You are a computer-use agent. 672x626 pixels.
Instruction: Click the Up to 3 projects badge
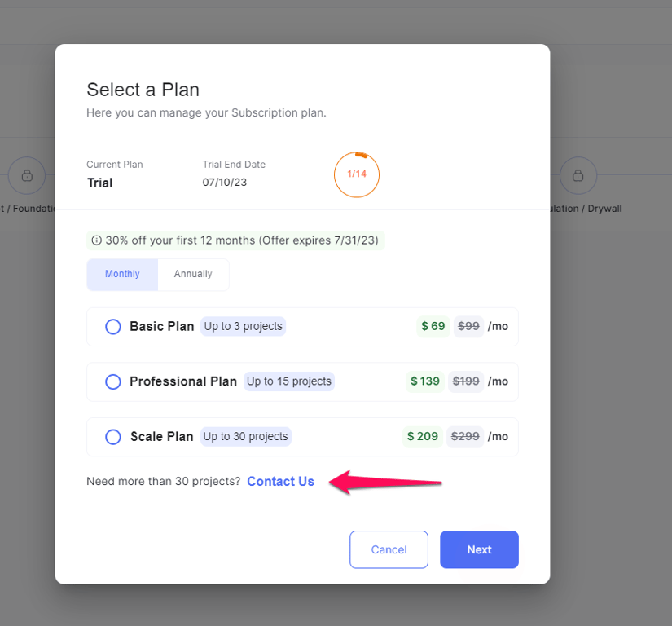pyautogui.click(x=243, y=326)
